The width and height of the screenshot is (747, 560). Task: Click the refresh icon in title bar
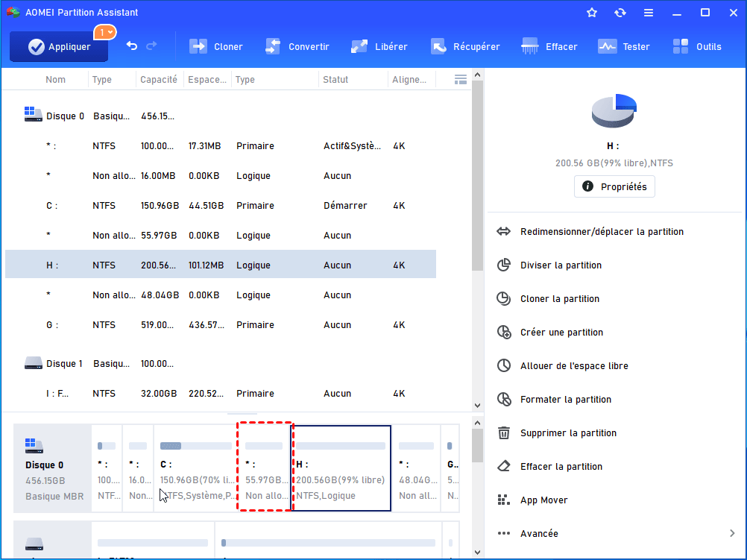[x=620, y=13]
